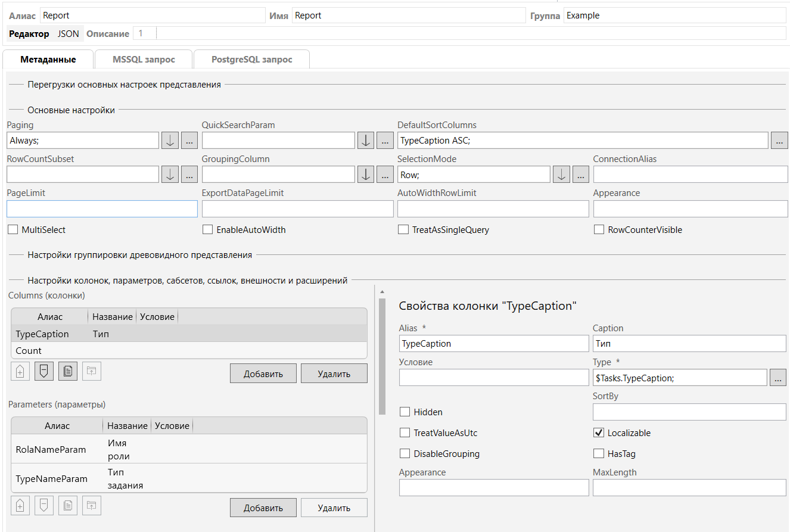Click the ellipsis button beside column Type field
The height and width of the screenshot is (532, 790).
[x=778, y=378]
